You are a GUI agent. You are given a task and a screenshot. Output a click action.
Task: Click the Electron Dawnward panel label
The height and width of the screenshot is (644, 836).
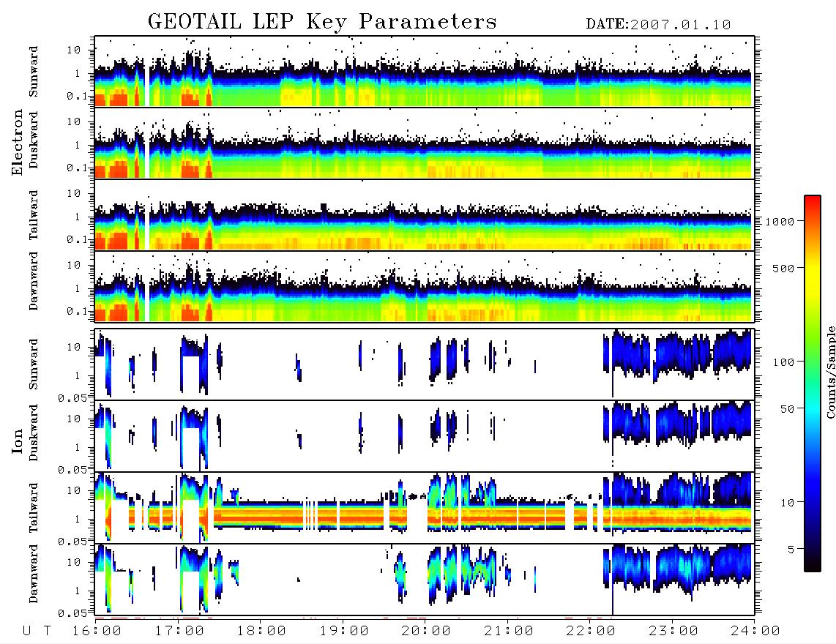[x=34, y=281]
